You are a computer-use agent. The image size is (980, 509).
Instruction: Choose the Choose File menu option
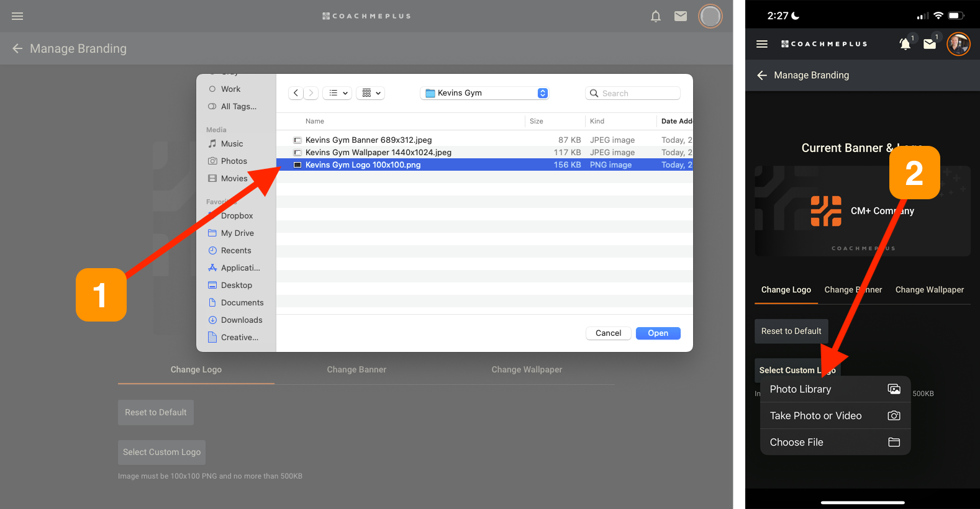point(835,443)
